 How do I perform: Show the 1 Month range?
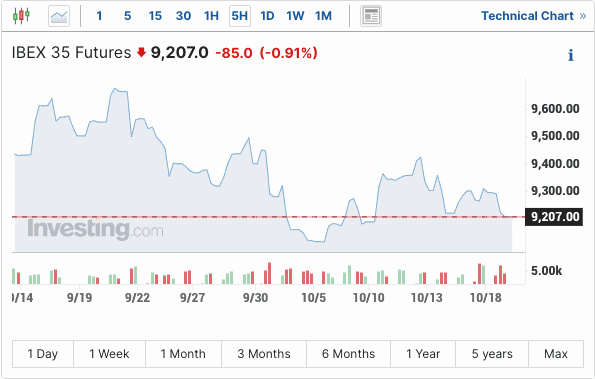(183, 354)
